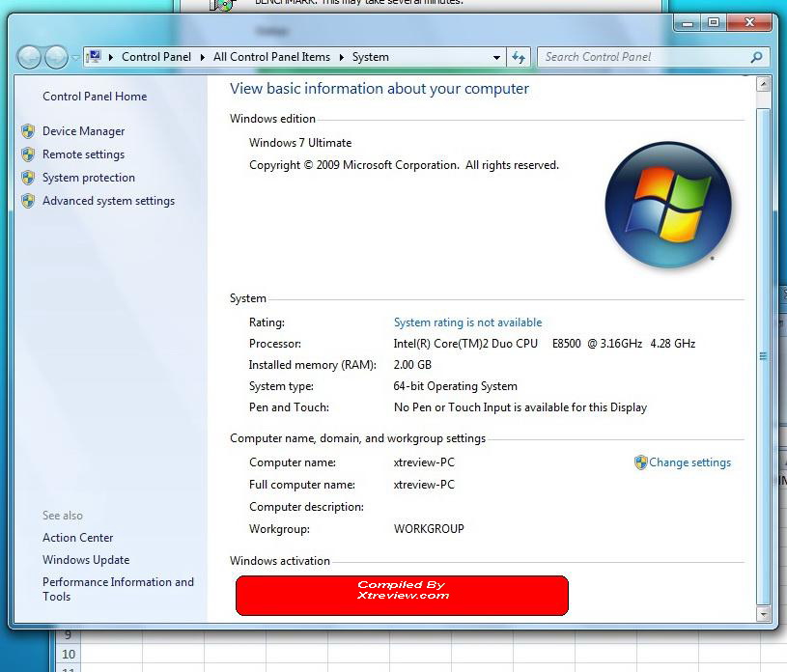Open the Control Panel Home link
Image resolution: width=787 pixels, height=672 pixels.
[95, 97]
